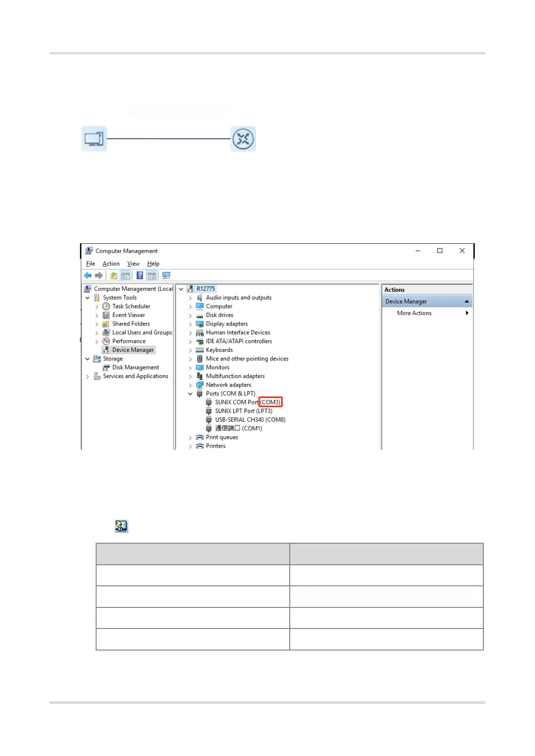Open the File menu
535x756 pixels.
click(90, 264)
